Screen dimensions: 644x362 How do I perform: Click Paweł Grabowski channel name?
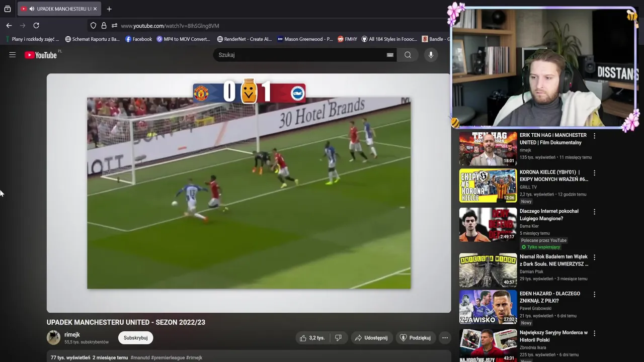point(535,309)
